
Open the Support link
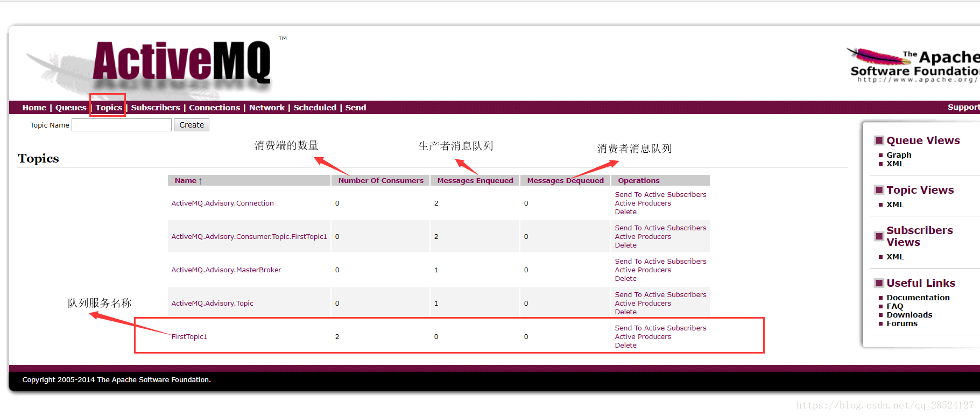tap(963, 107)
